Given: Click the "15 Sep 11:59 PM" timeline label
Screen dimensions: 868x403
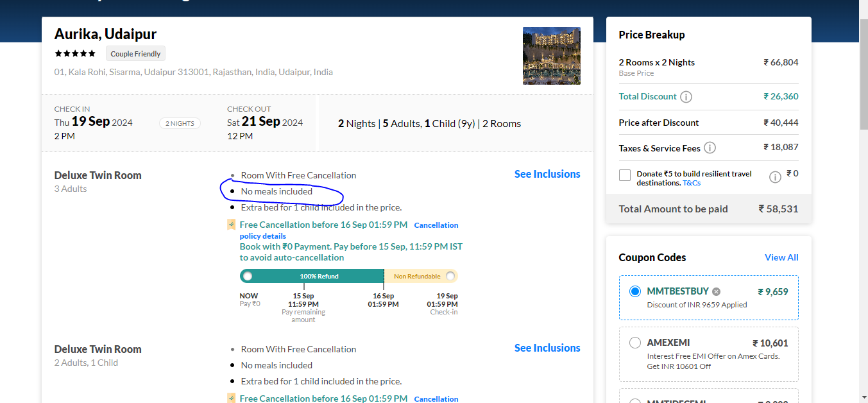Looking at the screenshot, I should point(303,300).
